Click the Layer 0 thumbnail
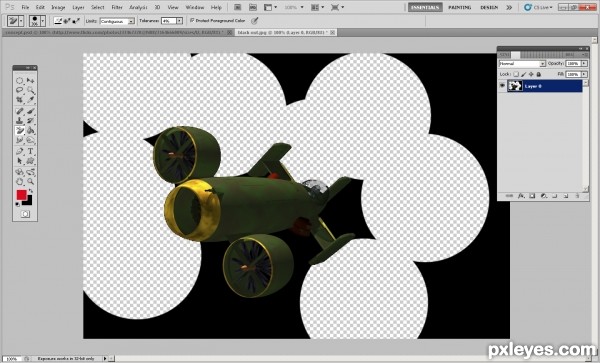The image size is (600, 363). coord(515,86)
